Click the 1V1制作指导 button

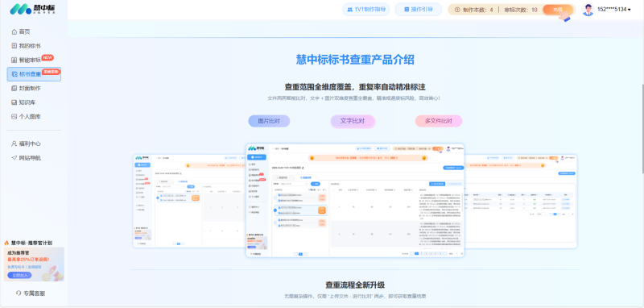[x=366, y=9]
